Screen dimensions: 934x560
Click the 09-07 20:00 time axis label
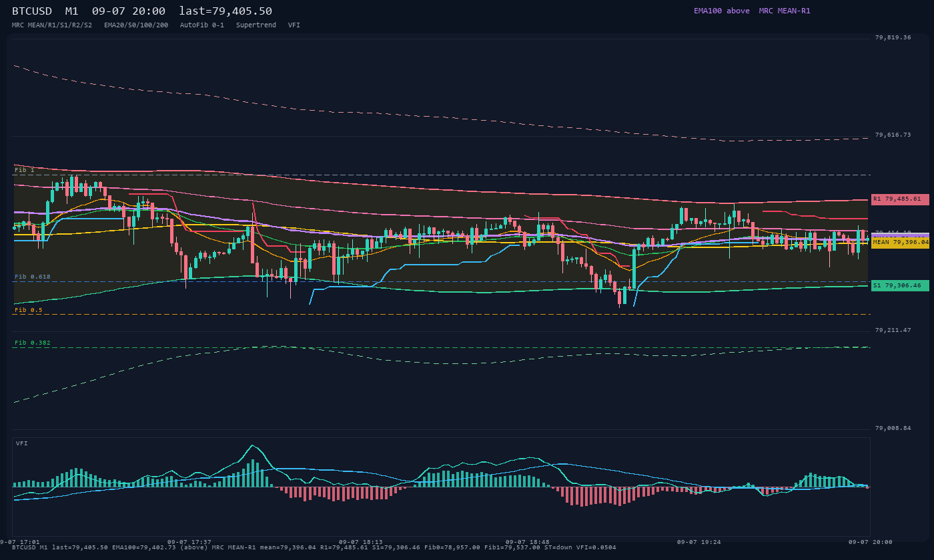871,542
